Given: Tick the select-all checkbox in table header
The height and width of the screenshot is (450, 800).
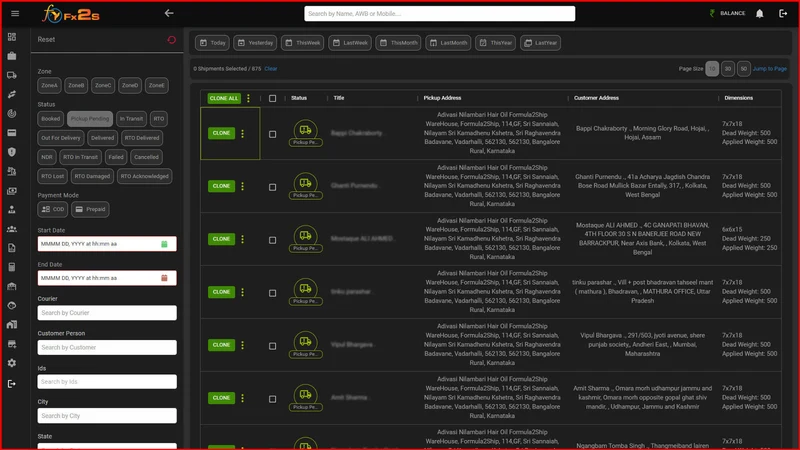Looking at the screenshot, I should pyautogui.click(x=272, y=98).
